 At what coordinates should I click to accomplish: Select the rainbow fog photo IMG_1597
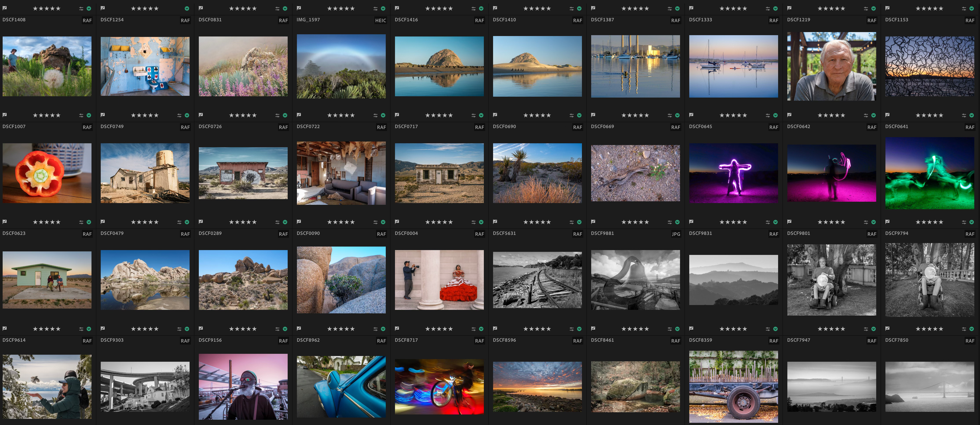341,66
